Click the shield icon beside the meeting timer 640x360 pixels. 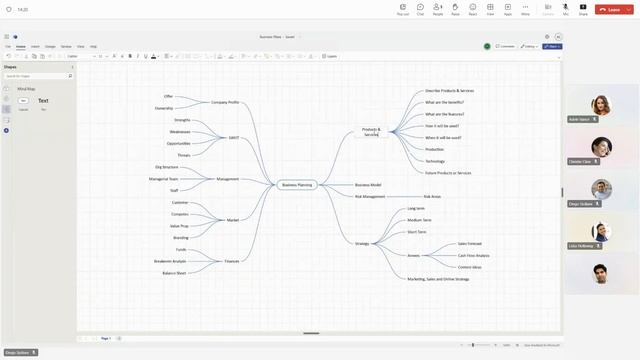[9, 9]
